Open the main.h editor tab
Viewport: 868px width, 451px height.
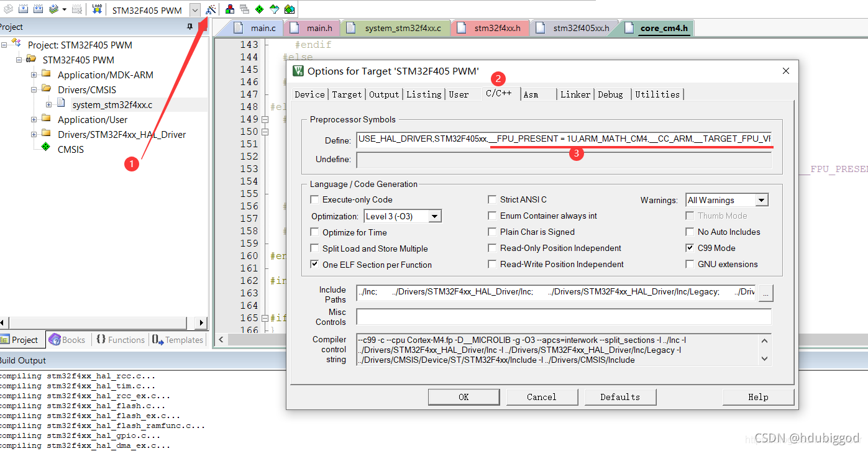(314, 28)
